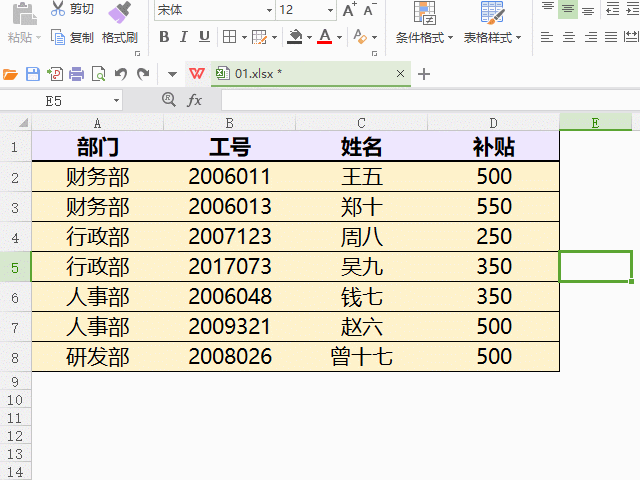Click the clear format eraser icon

(x=360, y=37)
